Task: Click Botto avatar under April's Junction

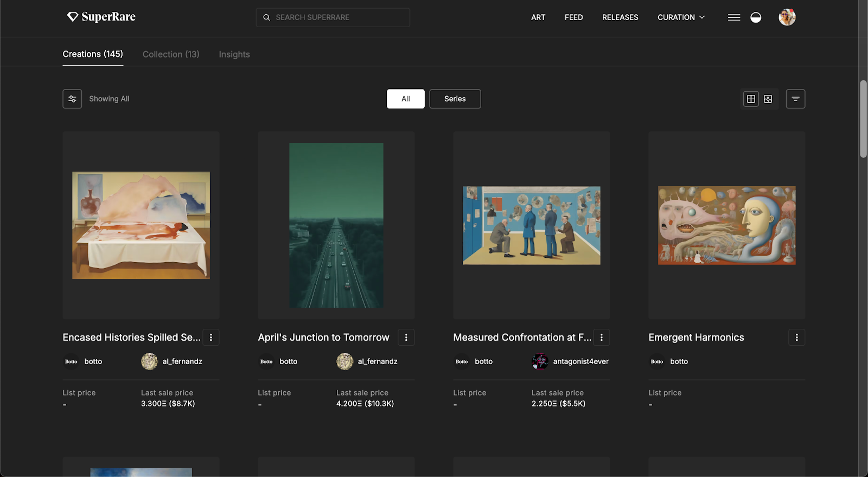Action: (266, 361)
